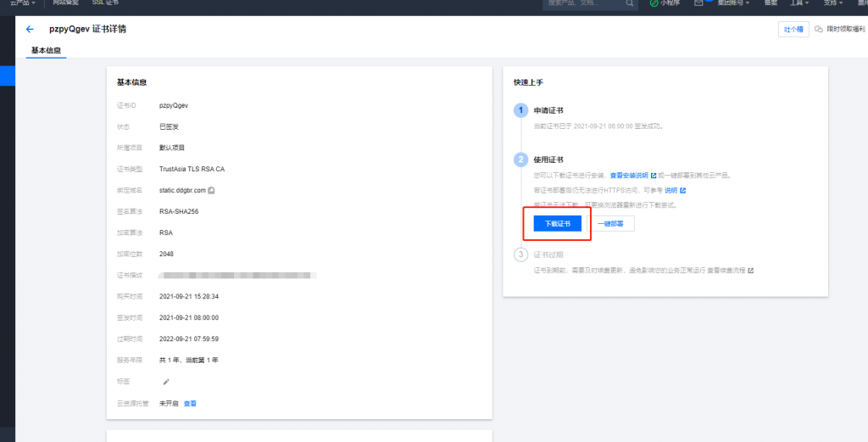
Task: Click the 下载证书 button
Action: click(558, 223)
